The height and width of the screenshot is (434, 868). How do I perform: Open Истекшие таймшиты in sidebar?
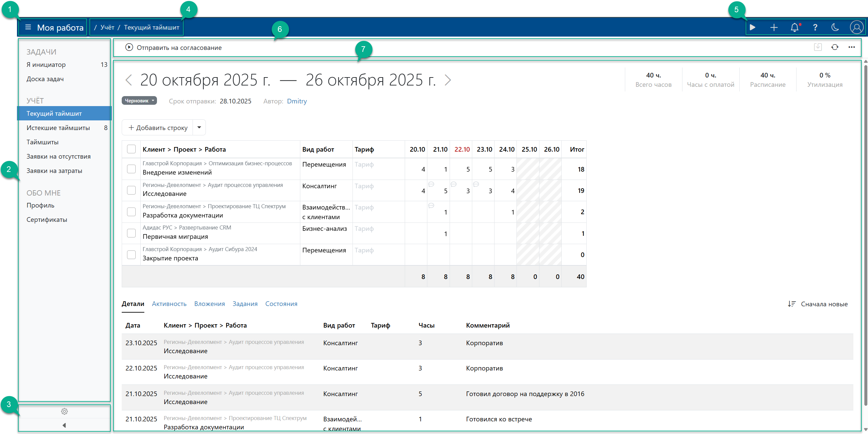coord(58,128)
